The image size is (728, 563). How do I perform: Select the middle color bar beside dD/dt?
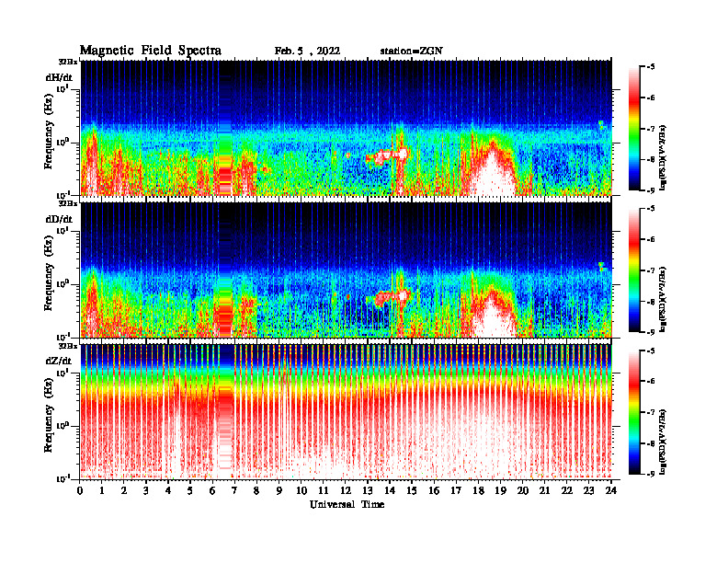634,270
